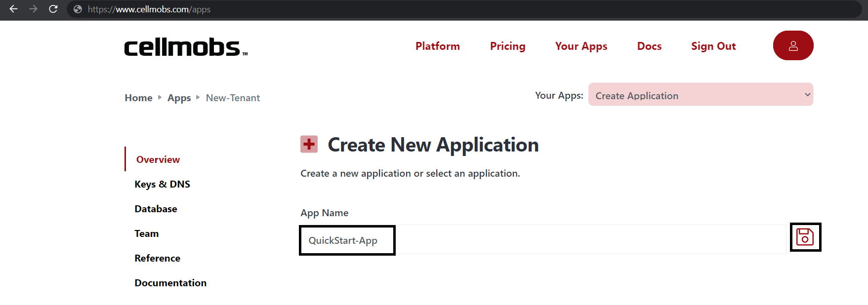
Task: Reload the page with the refresh icon
Action: click(x=53, y=9)
